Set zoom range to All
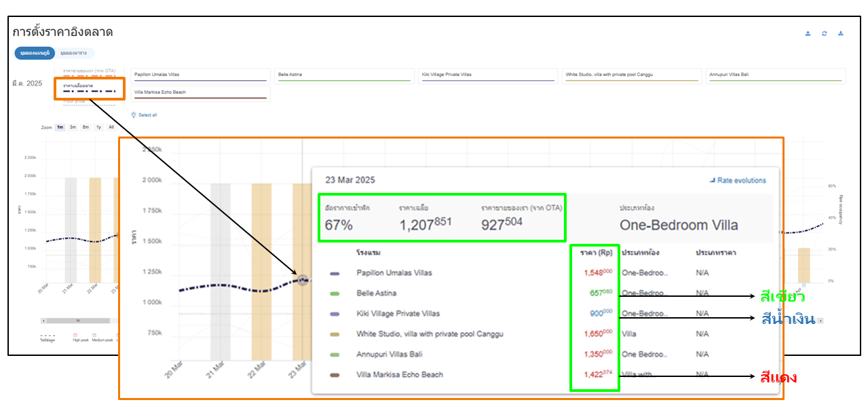Screen dimensions: 868x415 click(111, 127)
